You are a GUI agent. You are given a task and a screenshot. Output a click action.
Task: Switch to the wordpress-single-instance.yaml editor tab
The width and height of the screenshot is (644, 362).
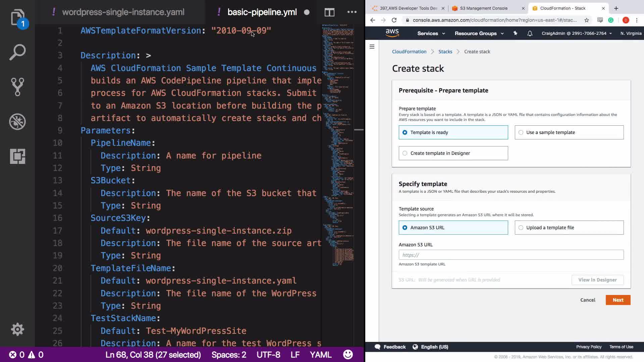click(123, 12)
